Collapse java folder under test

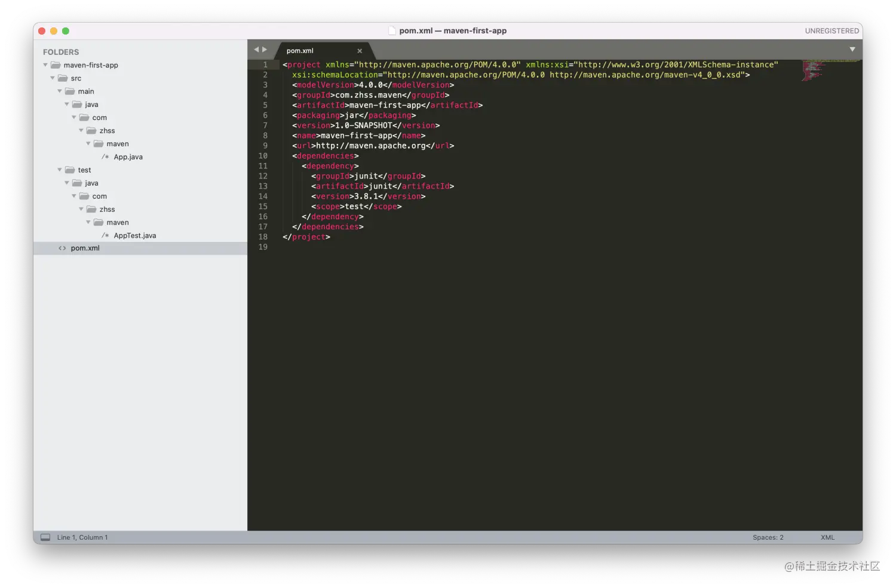point(67,183)
